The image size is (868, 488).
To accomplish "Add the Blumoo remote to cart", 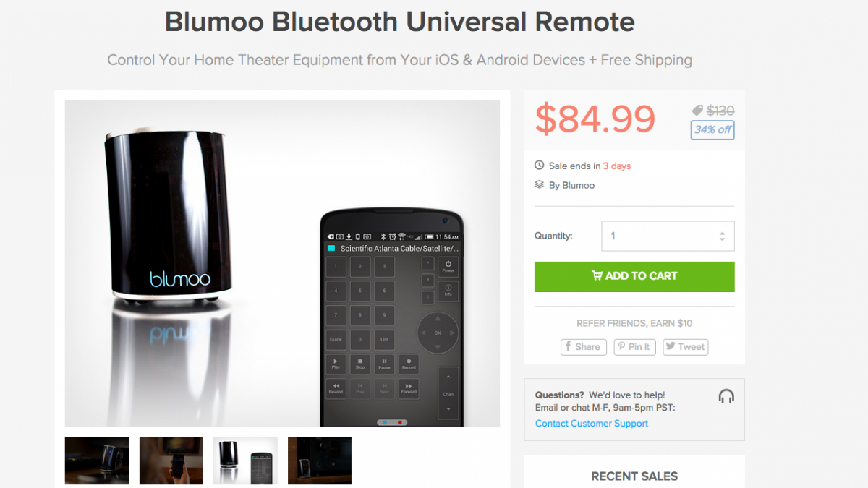I will (634, 276).
